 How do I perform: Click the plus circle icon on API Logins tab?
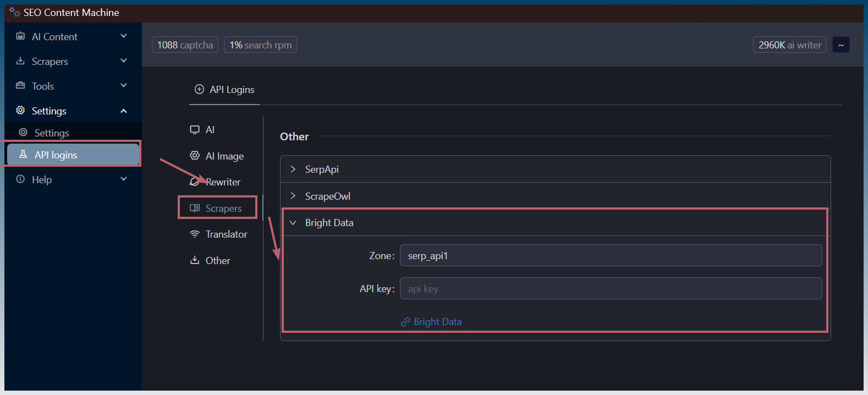pyautogui.click(x=199, y=89)
